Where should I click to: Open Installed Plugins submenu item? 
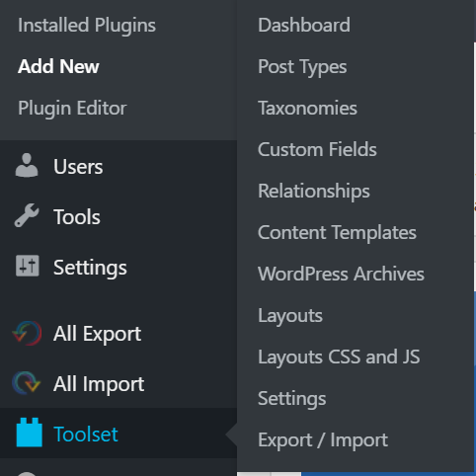87,26
